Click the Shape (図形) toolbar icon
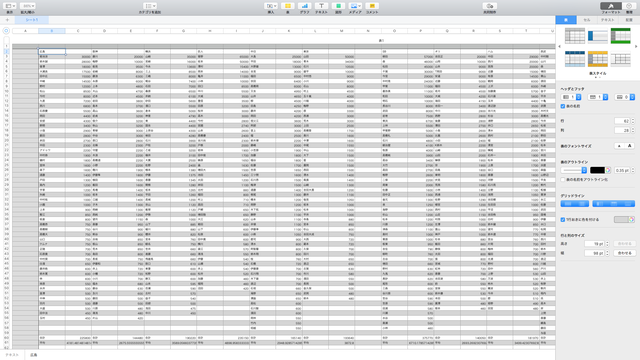This screenshot has height=360, width=640. [x=338, y=6]
